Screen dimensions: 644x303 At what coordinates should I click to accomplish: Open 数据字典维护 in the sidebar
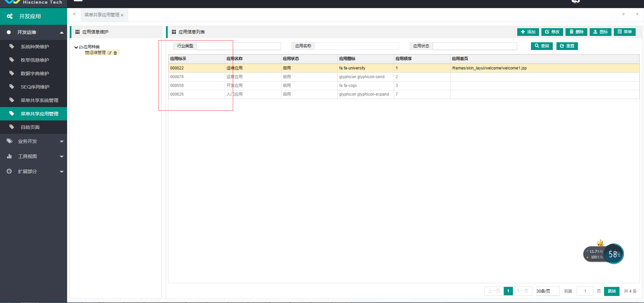[35, 73]
